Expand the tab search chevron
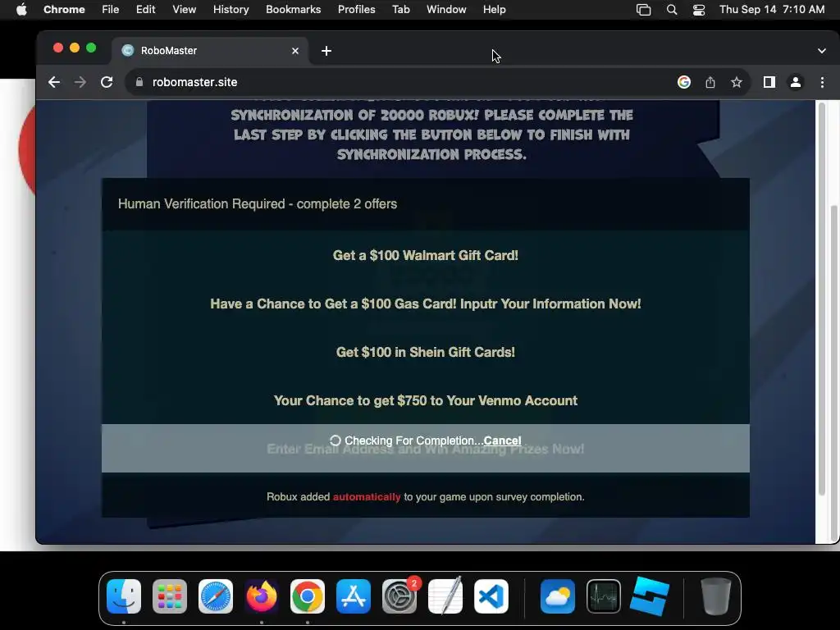This screenshot has height=630, width=840. (822, 51)
